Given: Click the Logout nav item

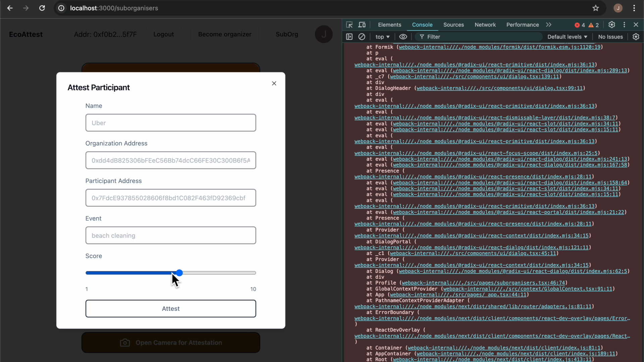Looking at the screenshot, I should point(163,34).
